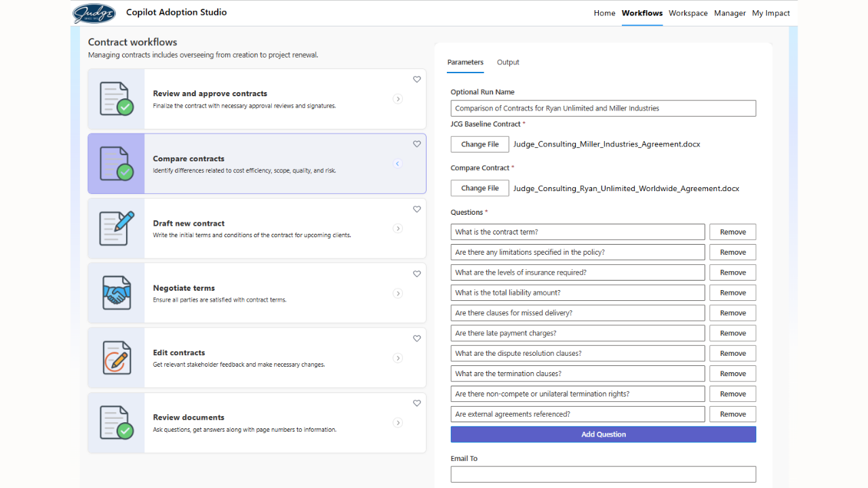Select the Negotiate terms handshake icon
868x488 pixels.
click(x=116, y=293)
